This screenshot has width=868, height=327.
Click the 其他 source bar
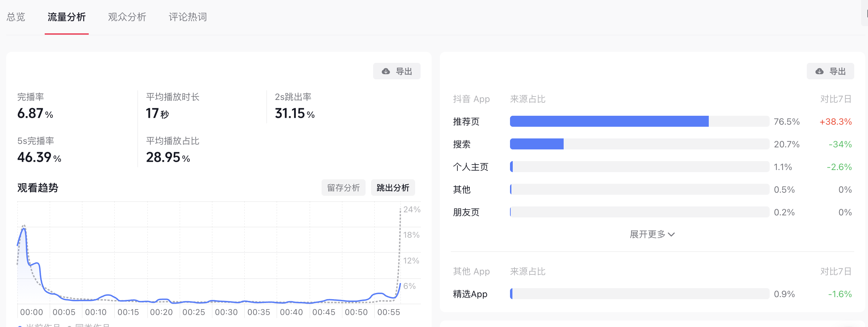(x=640, y=189)
